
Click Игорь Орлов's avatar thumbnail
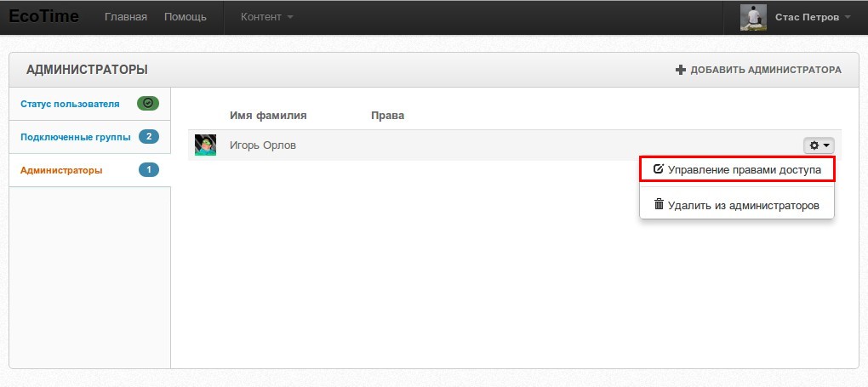[205, 145]
